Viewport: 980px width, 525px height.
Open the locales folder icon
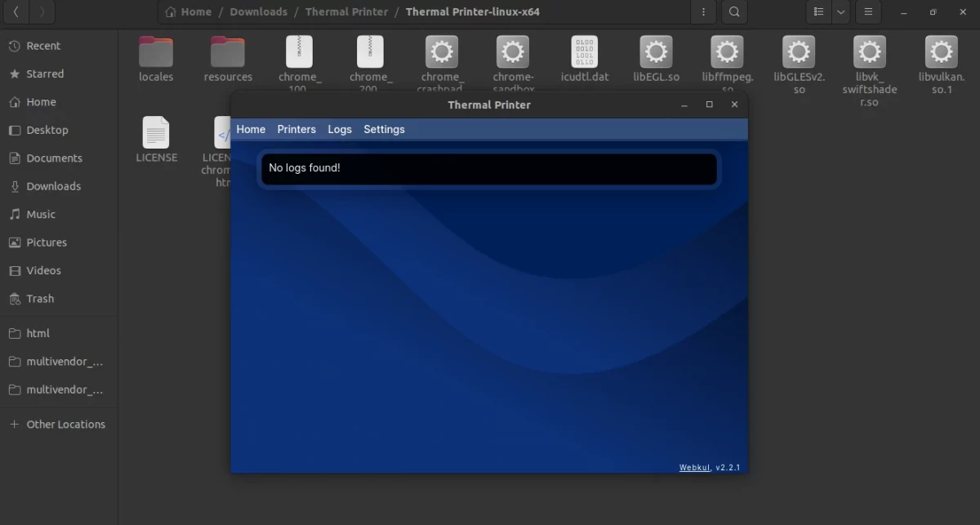tap(155, 51)
